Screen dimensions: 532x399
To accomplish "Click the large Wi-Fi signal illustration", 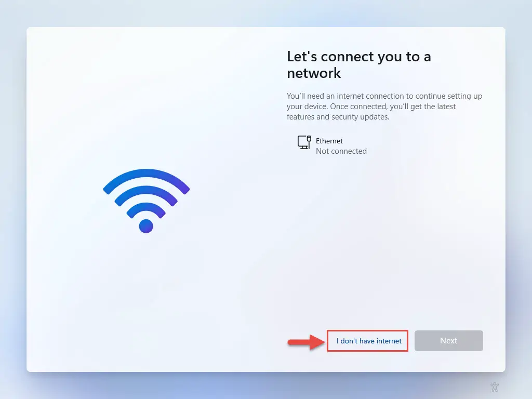I will (x=146, y=201).
